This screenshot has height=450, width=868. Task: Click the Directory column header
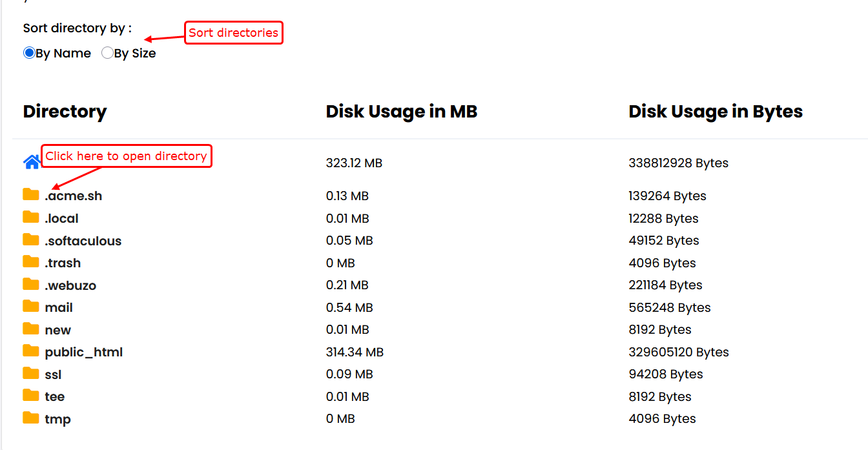[65, 111]
